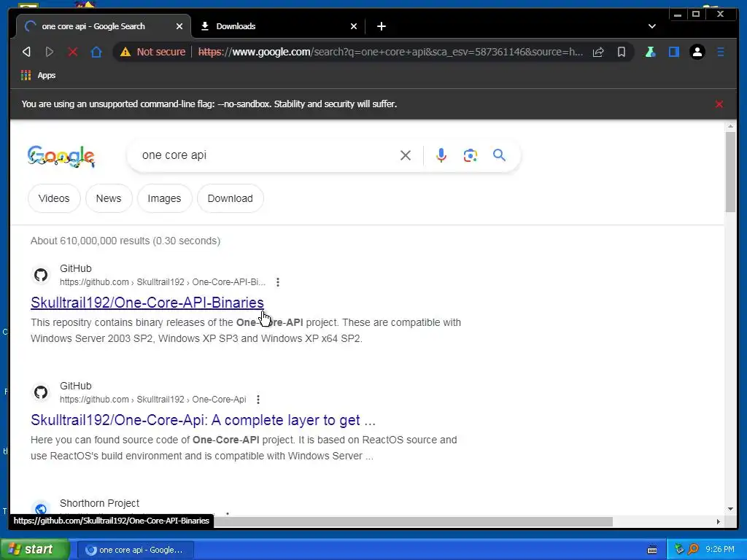This screenshot has height=560, width=747.
Task: Click the browser forward arrow
Action: tap(49, 52)
